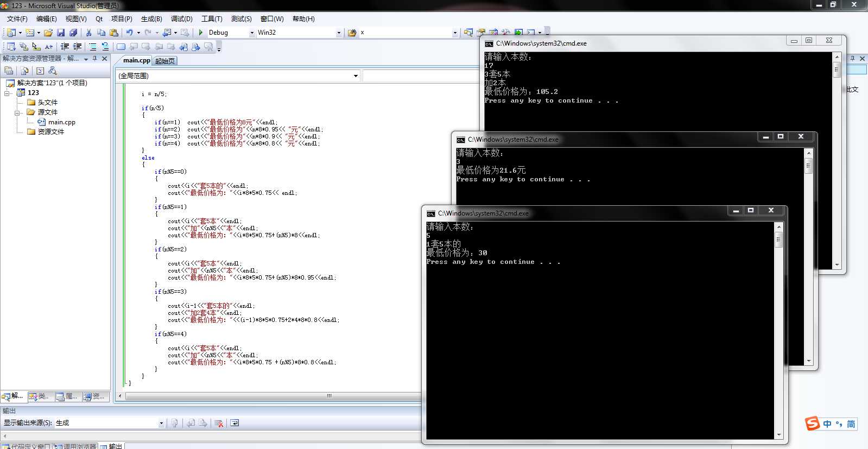The image size is (868, 449).
Task: Toggle simplified/traditional 简 in IME bar
Action: click(x=851, y=424)
